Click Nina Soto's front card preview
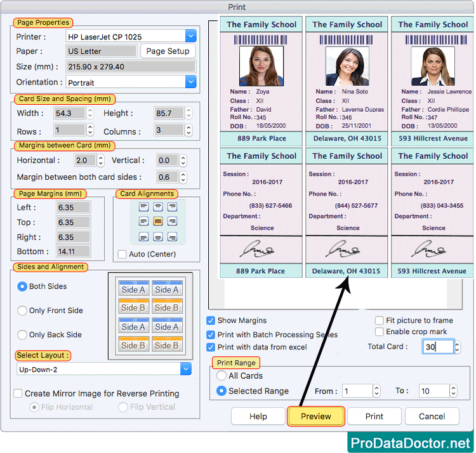 pyautogui.click(x=347, y=81)
